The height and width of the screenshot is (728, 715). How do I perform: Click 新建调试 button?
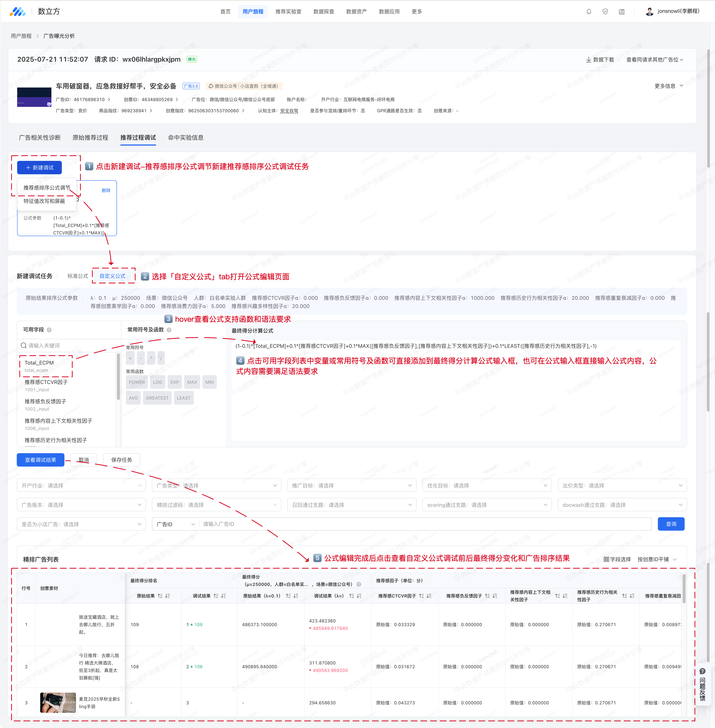39,168
